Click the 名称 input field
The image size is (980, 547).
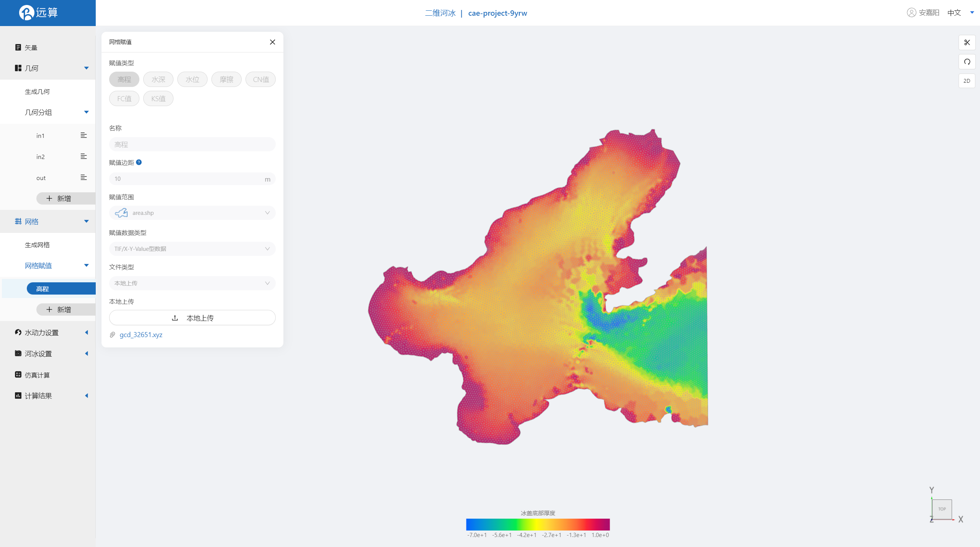(192, 144)
